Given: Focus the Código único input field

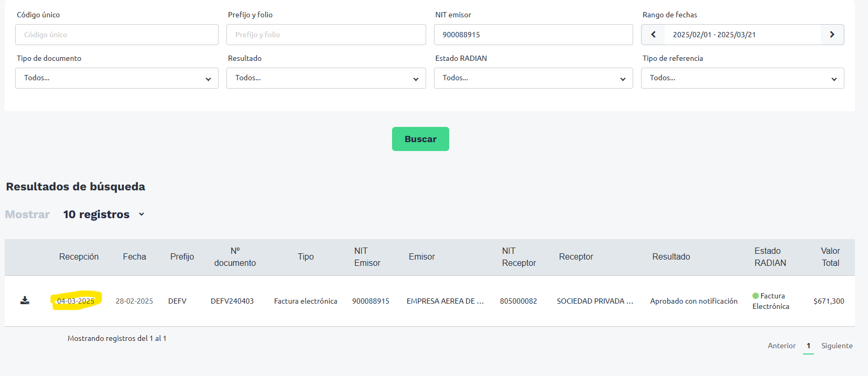Looking at the screenshot, I should click(x=116, y=35).
